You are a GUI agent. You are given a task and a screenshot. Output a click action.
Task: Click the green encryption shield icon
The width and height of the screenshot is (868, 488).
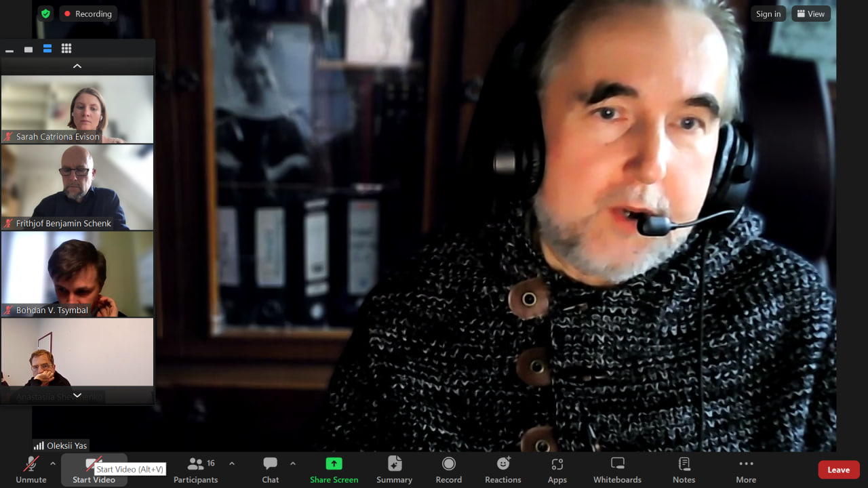click(45, 14)
